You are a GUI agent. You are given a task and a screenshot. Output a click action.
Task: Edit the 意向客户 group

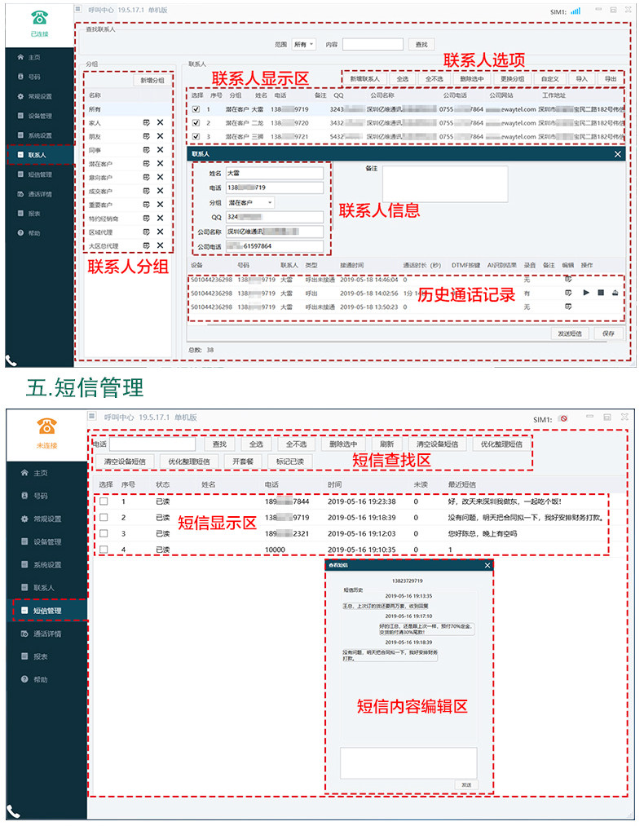tap(147, 177)
